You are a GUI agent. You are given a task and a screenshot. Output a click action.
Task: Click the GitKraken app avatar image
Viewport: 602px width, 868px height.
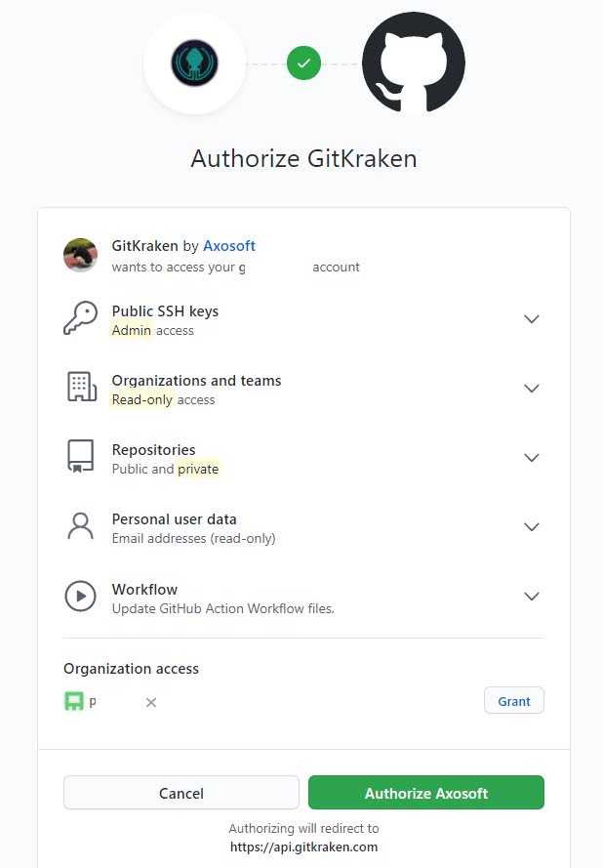click(81, 255)
